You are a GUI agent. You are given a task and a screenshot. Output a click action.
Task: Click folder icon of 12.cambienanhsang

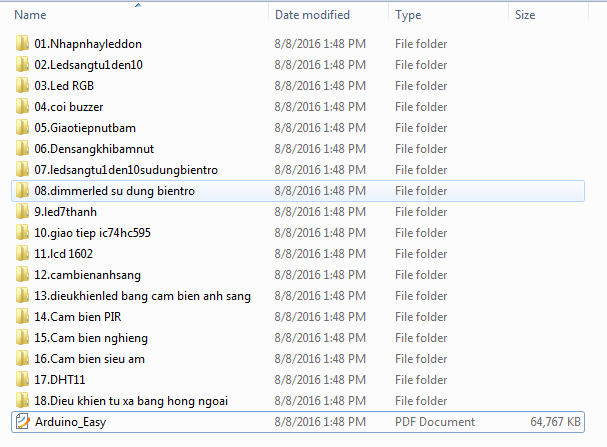pos(22,275)
